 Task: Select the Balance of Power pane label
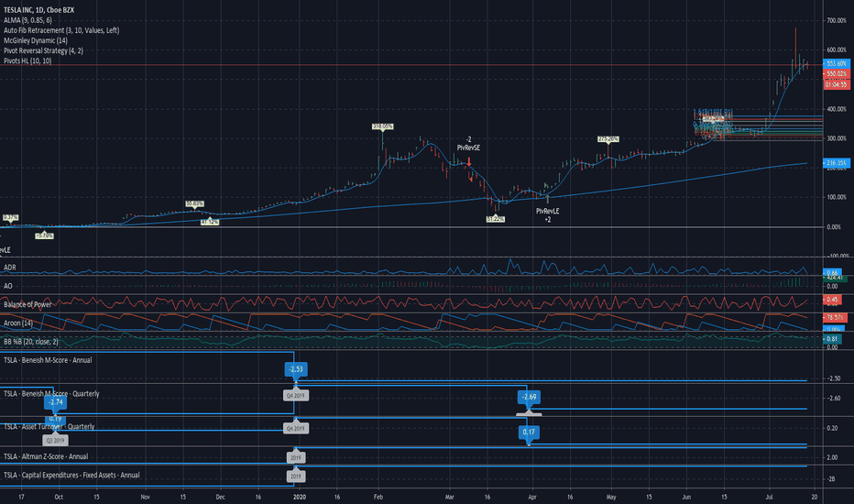click(27, 304)
